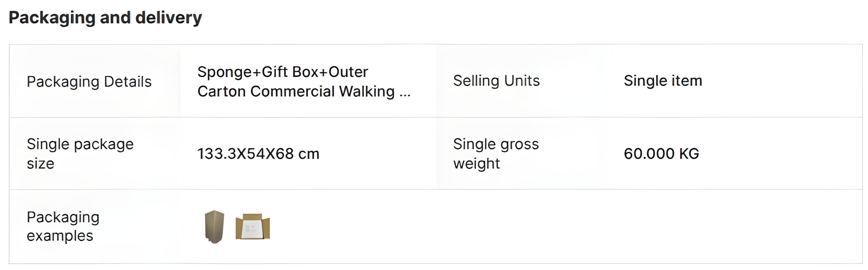Open the open carton packaging thumbnail

coord(253,227)
